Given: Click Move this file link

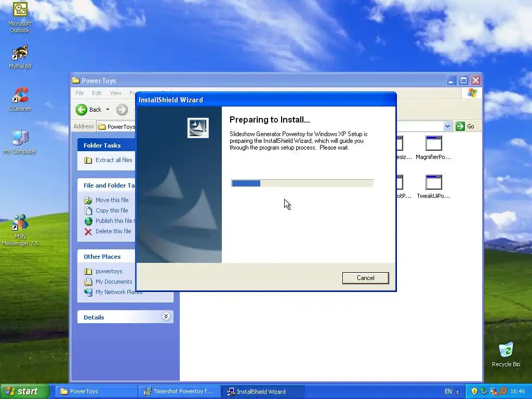Looking at the screenshot, I should 112,200.
